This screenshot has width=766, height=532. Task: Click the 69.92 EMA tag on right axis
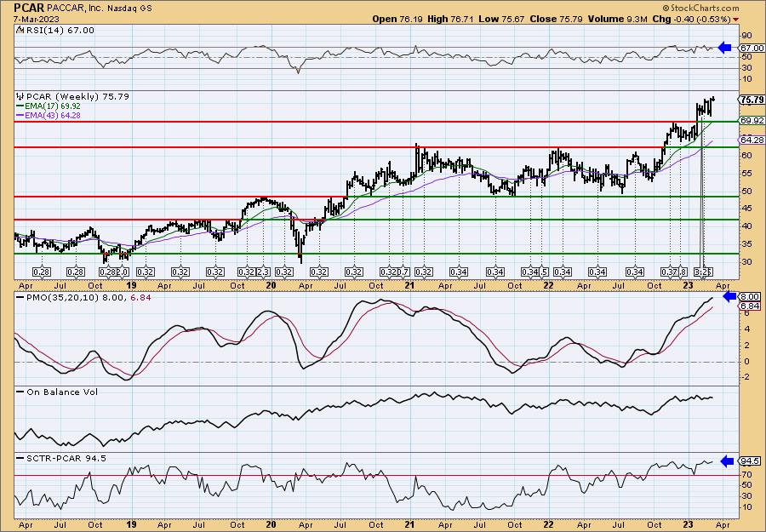[752, 120]
